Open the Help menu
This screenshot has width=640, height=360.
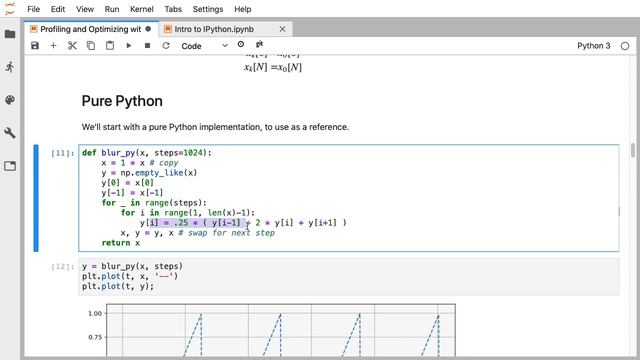242,9
